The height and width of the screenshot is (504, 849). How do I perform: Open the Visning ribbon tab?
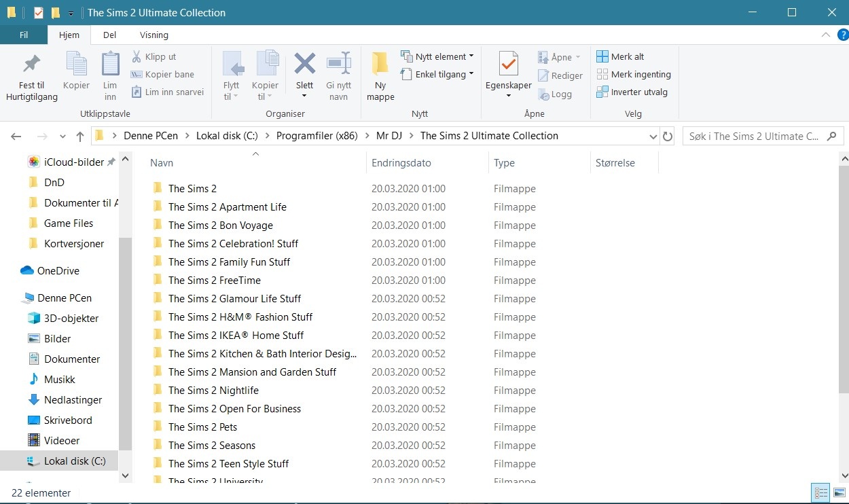(154, 35)
